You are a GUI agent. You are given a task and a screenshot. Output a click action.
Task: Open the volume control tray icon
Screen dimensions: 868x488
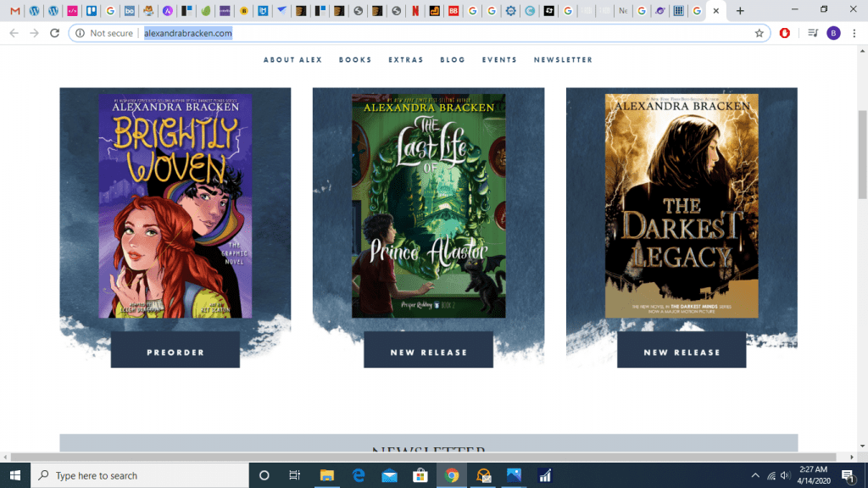785,475
